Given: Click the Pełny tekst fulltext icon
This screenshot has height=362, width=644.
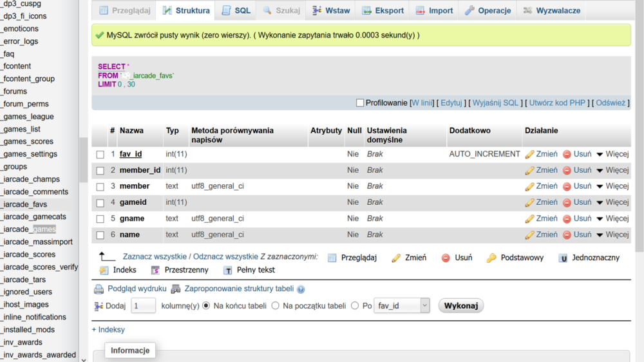Looking at the screenshot, I should (x=228, y=270).
